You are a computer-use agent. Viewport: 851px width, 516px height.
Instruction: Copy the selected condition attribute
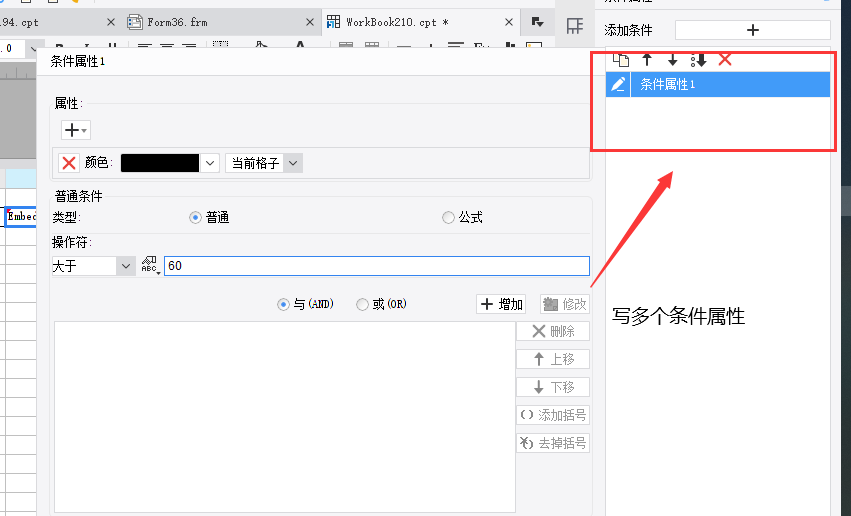621,60
